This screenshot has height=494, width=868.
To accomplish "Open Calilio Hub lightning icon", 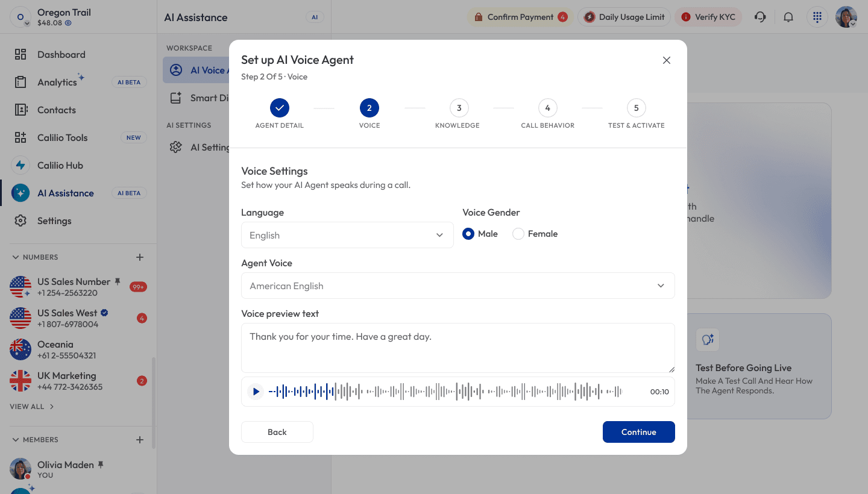I will (20, 165).
